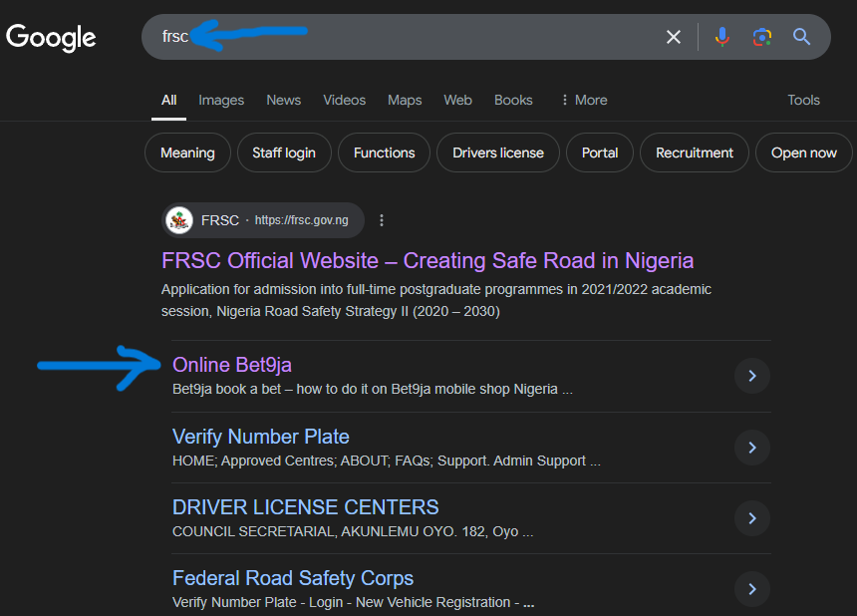Switch to the News tab
This screenshot has width=857, height=616.
[284, 100]
